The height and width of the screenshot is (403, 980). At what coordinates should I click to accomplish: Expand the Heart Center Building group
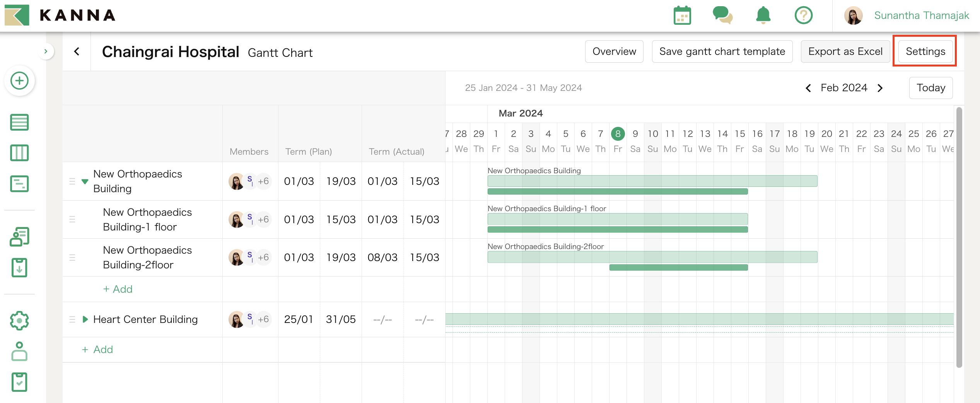click(x=85, y=319)
